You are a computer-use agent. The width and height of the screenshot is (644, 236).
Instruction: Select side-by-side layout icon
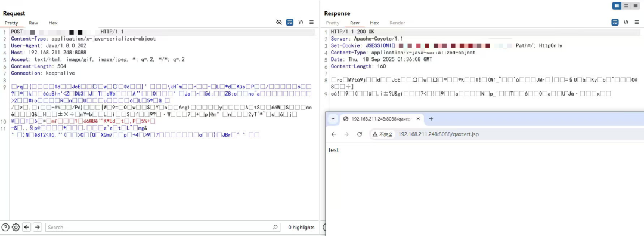617,6
